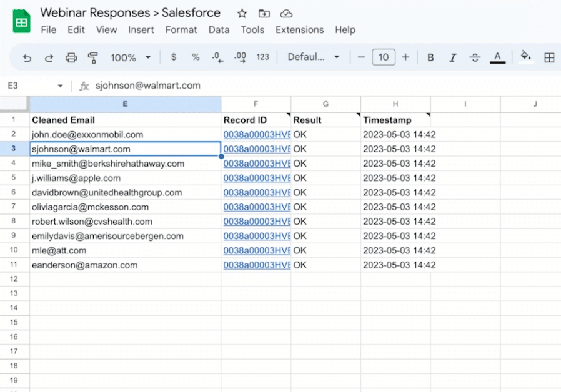Click the move-to-folder icon

click(264, 14)
